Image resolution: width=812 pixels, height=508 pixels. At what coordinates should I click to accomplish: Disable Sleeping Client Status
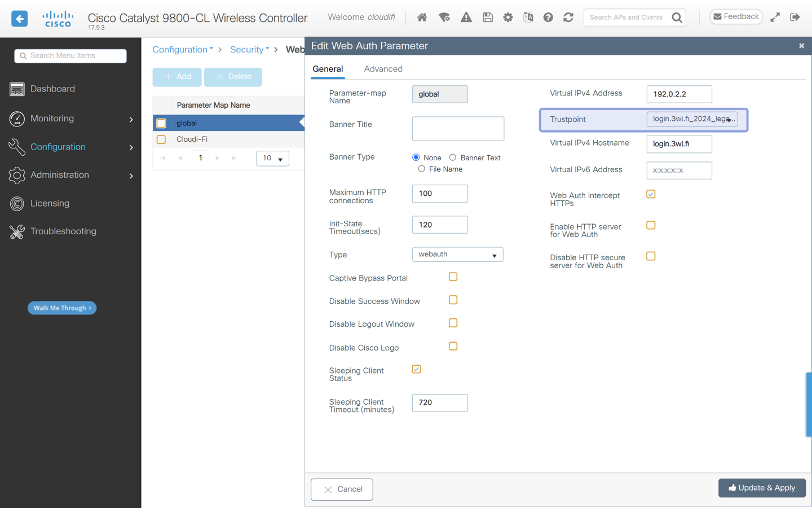click(416, 369)
